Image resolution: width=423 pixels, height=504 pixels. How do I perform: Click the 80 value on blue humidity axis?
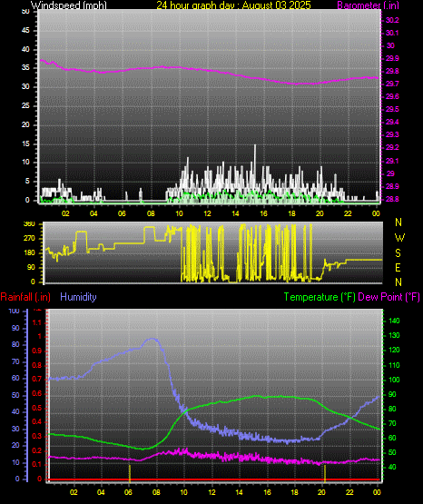point(15,344)
